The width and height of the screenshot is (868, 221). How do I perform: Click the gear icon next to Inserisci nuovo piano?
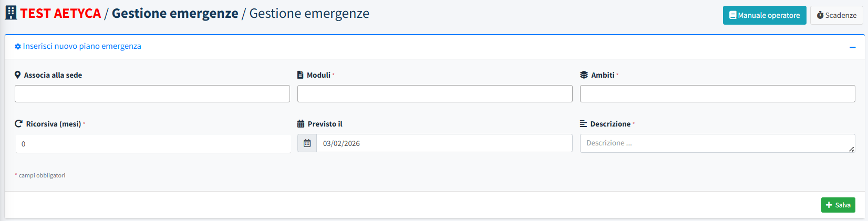(x=18, y=47)
